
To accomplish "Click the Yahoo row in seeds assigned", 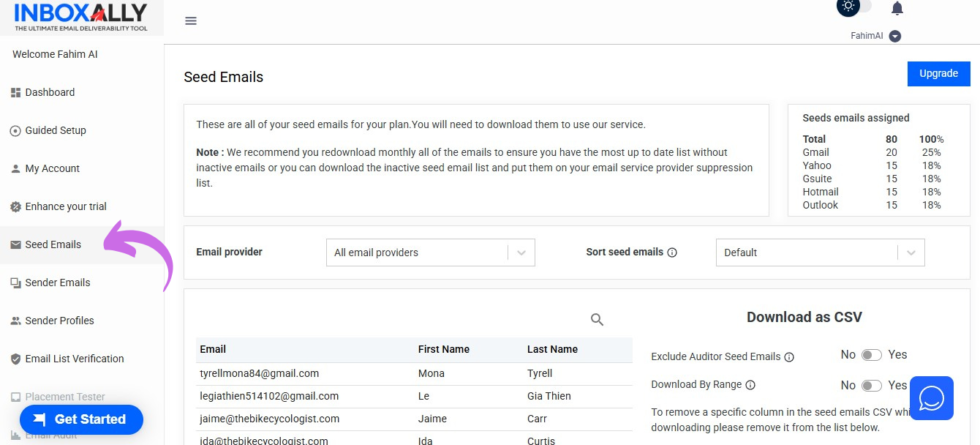I will (x=872, y=166).
